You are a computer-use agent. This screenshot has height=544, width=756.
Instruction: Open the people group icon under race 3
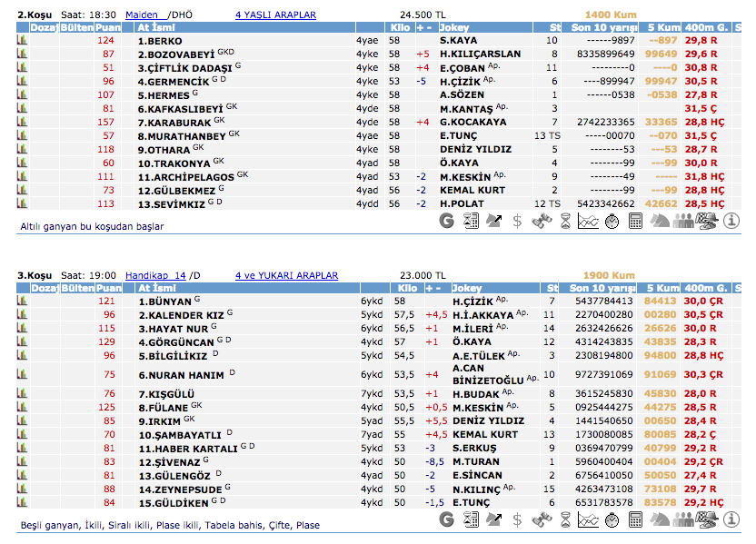(x=683, y=519)
